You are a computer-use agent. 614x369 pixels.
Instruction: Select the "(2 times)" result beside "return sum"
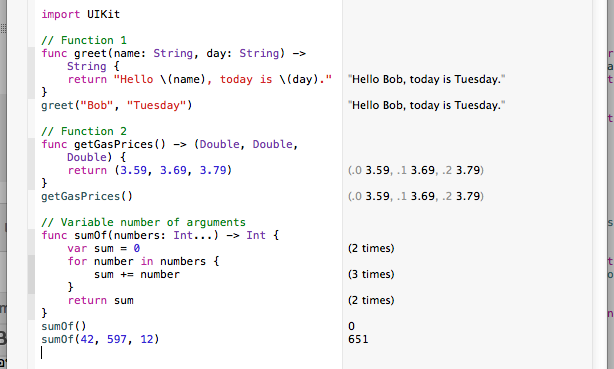click(371, 300)
